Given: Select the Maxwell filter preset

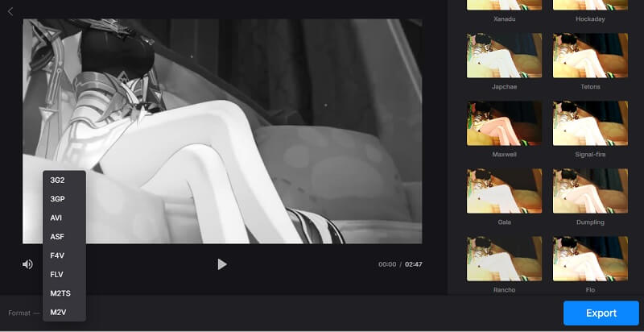Looking at the screenshot, I should (x=504, y=122).
